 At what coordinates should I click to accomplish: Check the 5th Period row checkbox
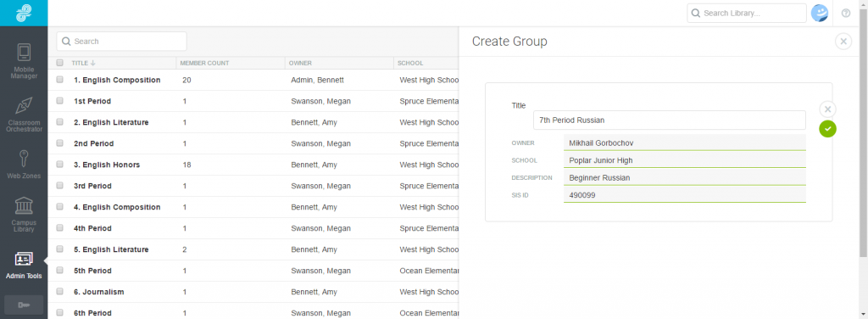[60, 271]
